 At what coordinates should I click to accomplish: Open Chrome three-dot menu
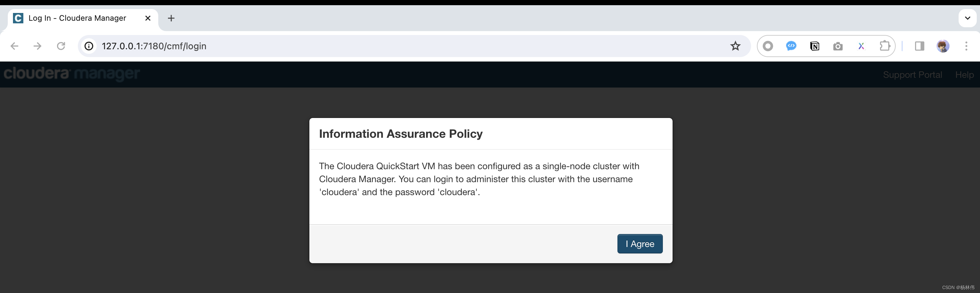(966, 46)
